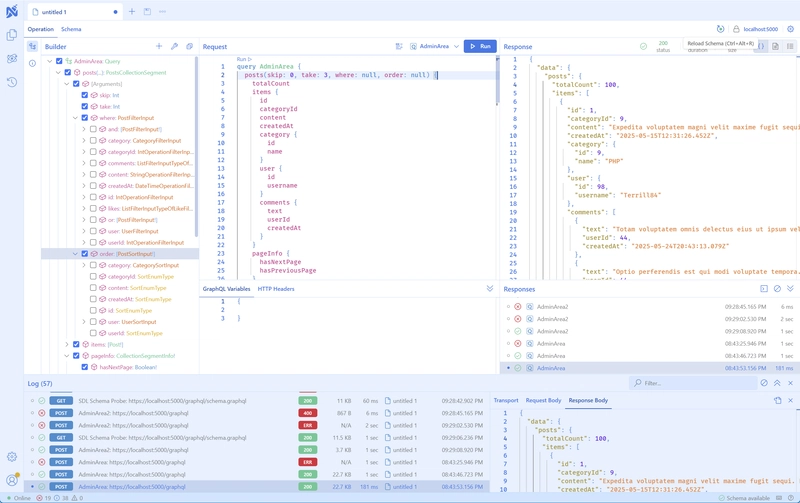Collapse the Responses panel with double chevron
The image size is (800, 503).
790,289
